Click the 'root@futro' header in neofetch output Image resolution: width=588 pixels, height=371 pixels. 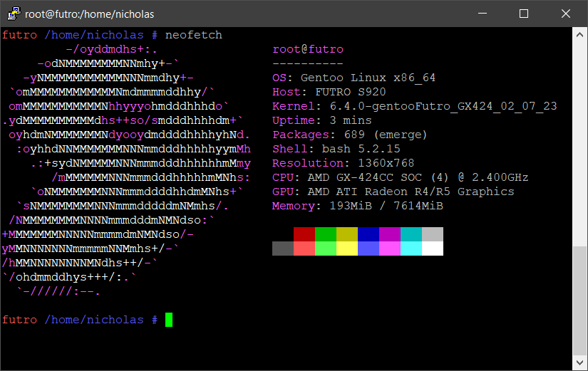(x=308, y=49)
